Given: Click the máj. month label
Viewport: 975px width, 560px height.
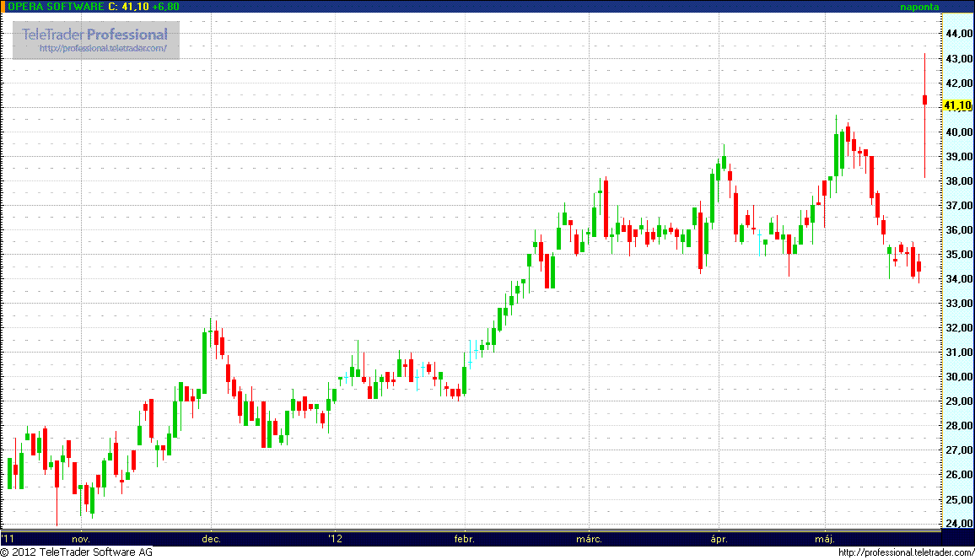Looking at the screenshot, I should [825, 539].
